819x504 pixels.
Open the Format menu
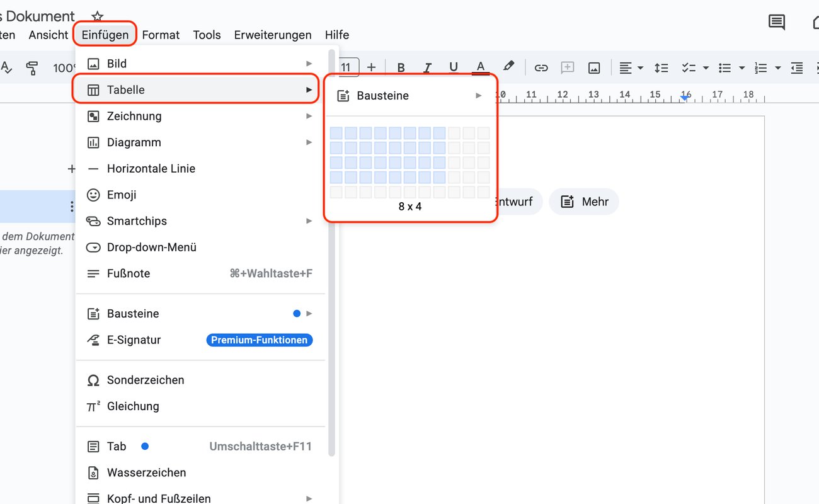click(161, 35)
